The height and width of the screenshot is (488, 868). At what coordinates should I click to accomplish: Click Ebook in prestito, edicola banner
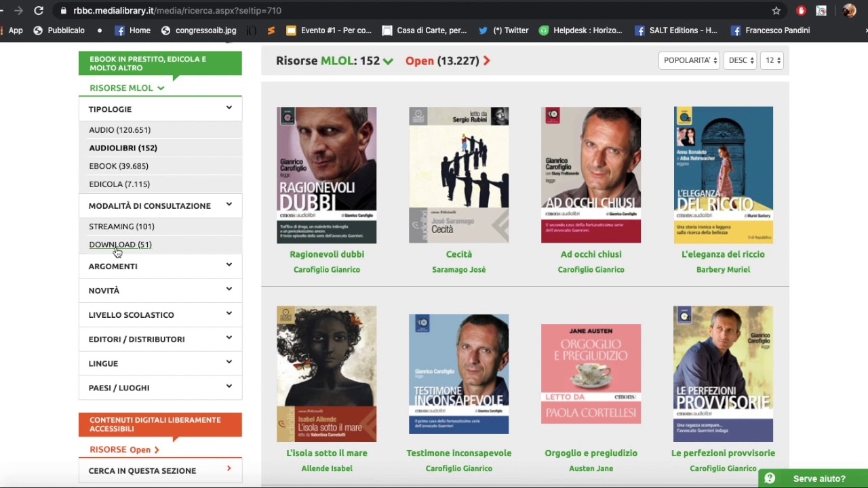(160, 63)
